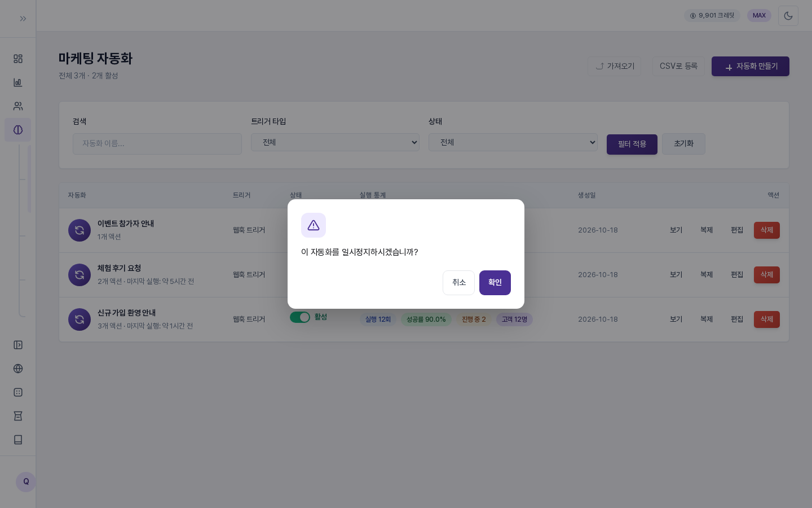The height and width of the screenshot is (508, 812).
Task: Expand the sidebar with the double-chevron icon
Action: (x=23, y=19)
